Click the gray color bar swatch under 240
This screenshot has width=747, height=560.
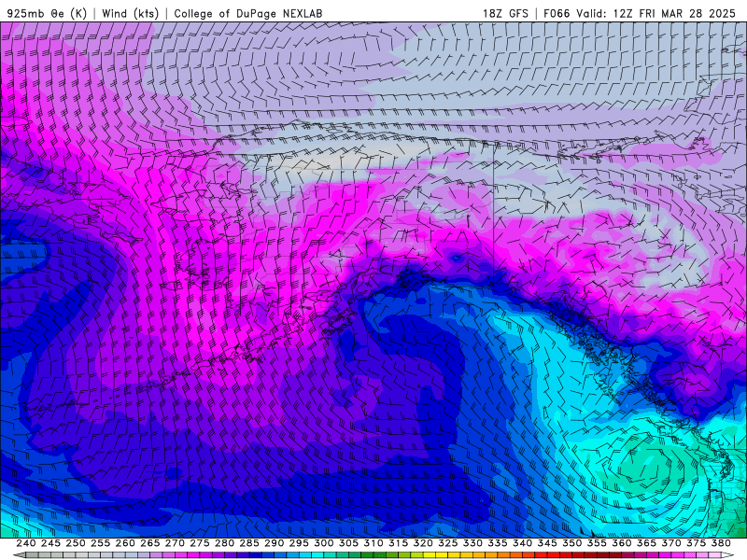(32, 555)
